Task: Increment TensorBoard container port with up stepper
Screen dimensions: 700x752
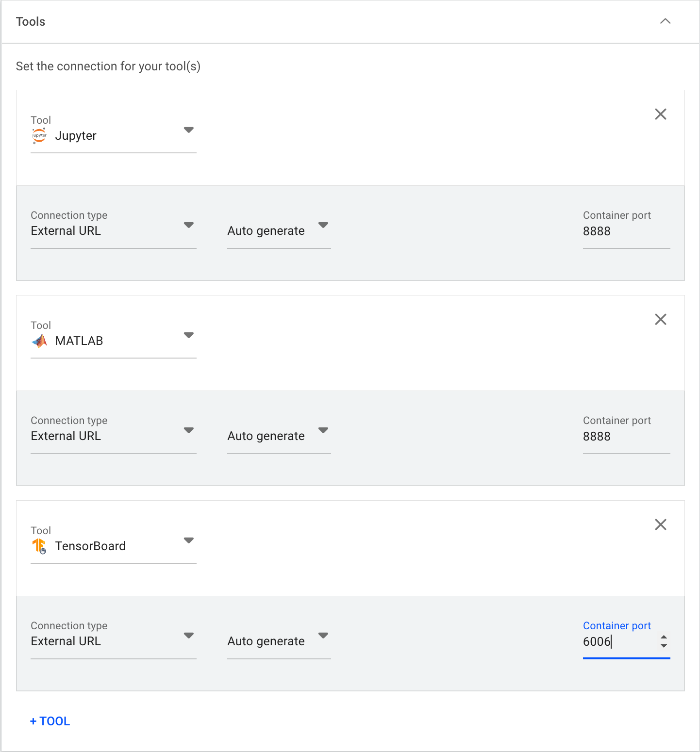Action: pos(664,637)
